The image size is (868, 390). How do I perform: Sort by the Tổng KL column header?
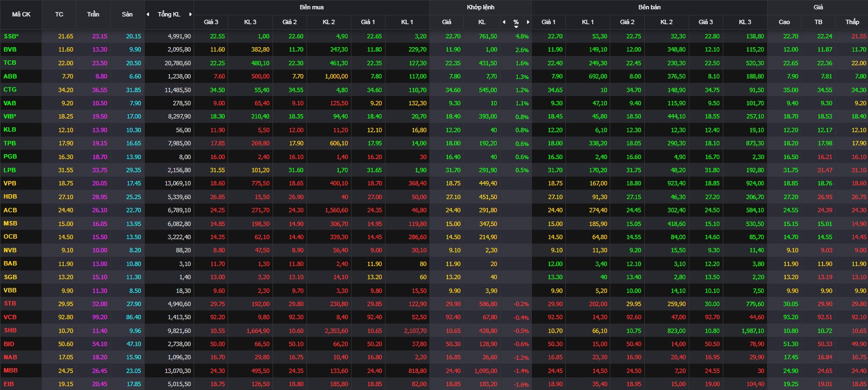(169, 14)
